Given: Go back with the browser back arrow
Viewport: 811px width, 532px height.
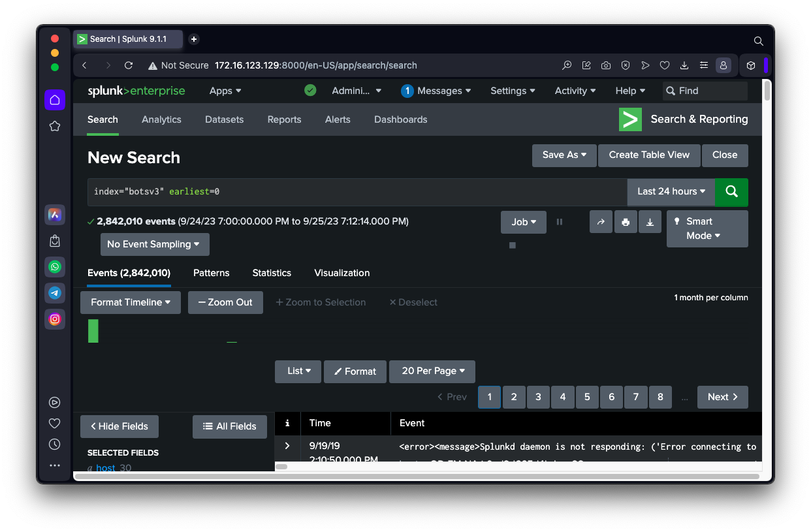Looking at the screenshot, I should coord(84,65).
